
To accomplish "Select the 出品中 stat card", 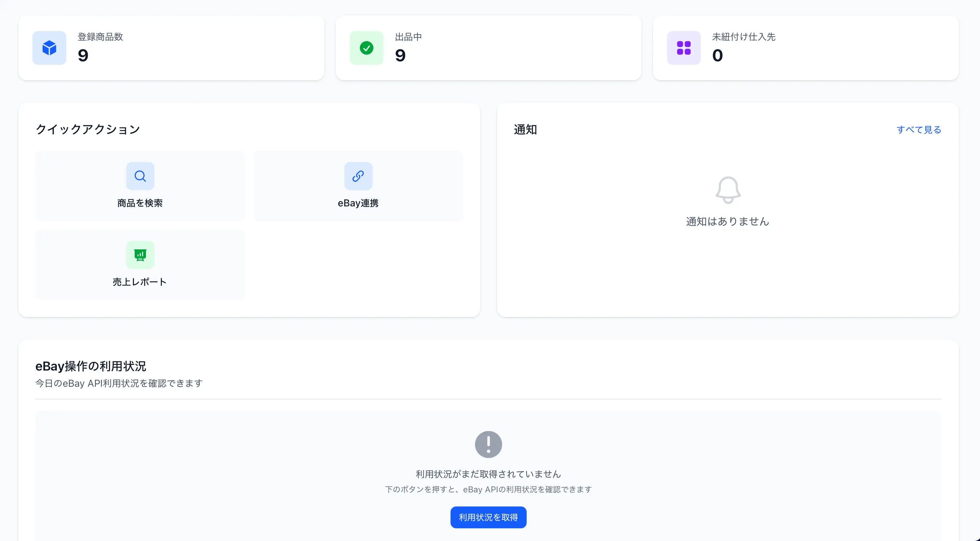I will coord(488,48).
